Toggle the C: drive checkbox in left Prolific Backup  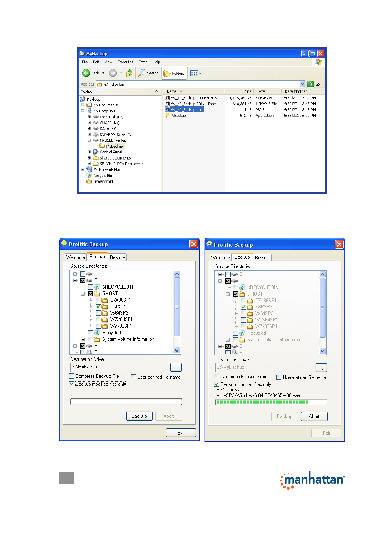[83, 274]
